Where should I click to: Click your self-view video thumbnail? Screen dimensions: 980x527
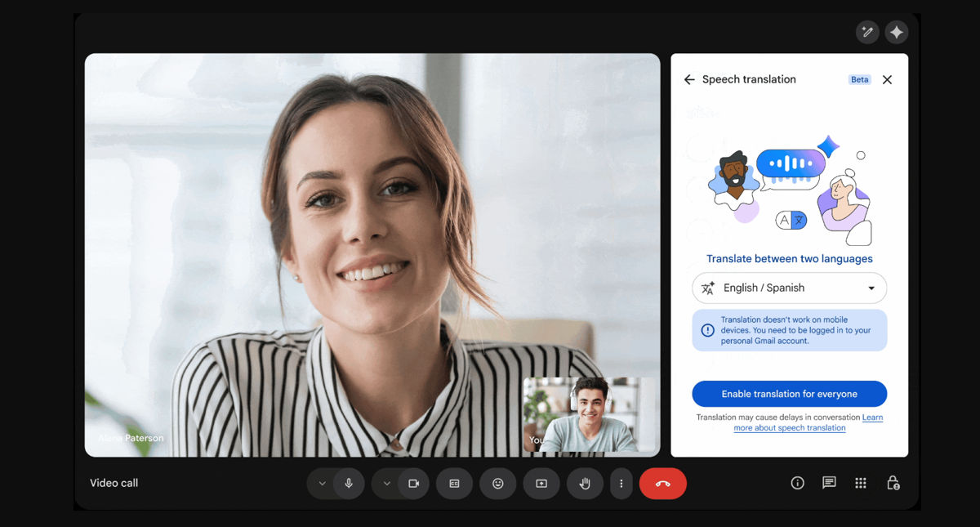590,414
